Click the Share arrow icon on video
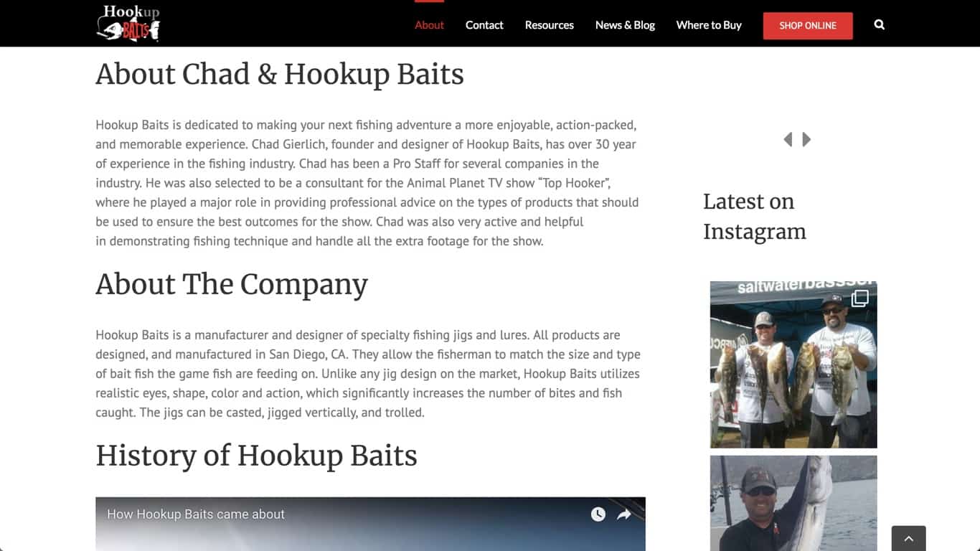The height and width of the screenshot is (551, 980). (624, 514)
